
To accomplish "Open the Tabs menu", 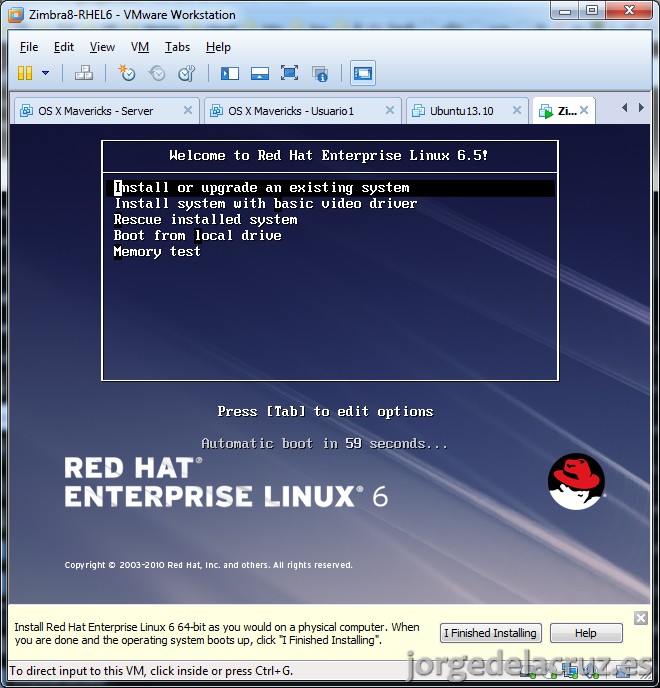I will click(x=177, y=47).
